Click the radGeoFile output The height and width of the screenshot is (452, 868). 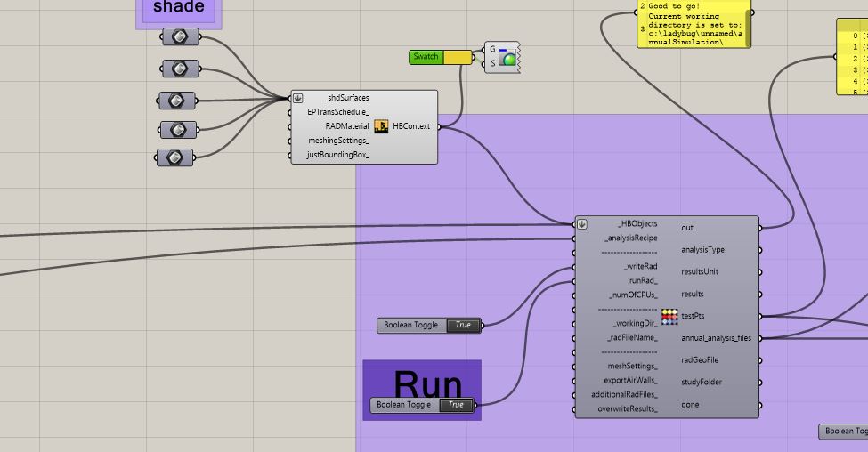(700, 360)
